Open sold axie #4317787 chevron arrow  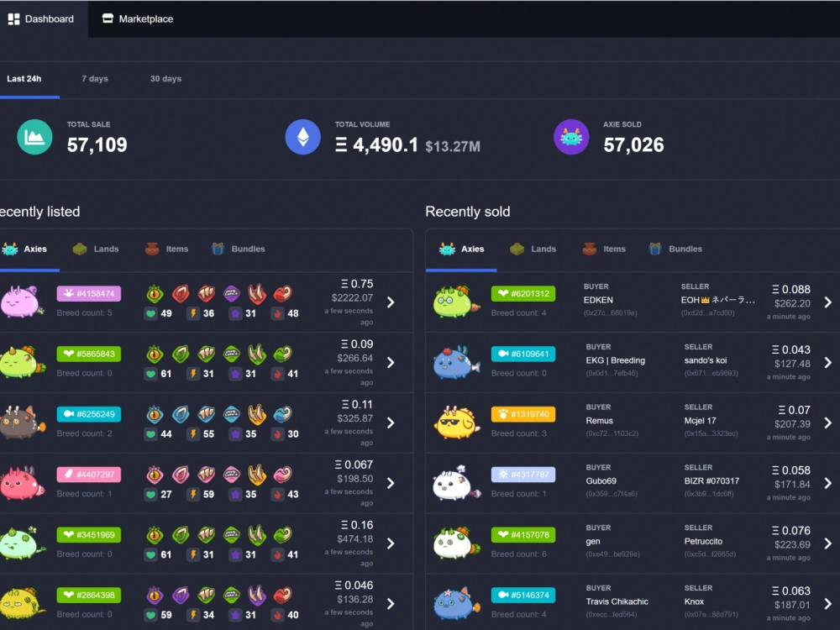(828, 483)
